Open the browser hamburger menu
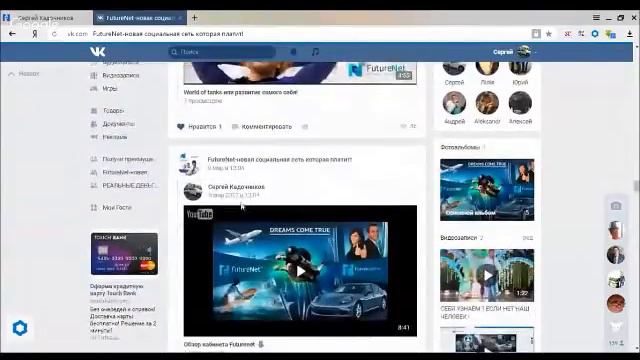 click(x=596, y=18)
